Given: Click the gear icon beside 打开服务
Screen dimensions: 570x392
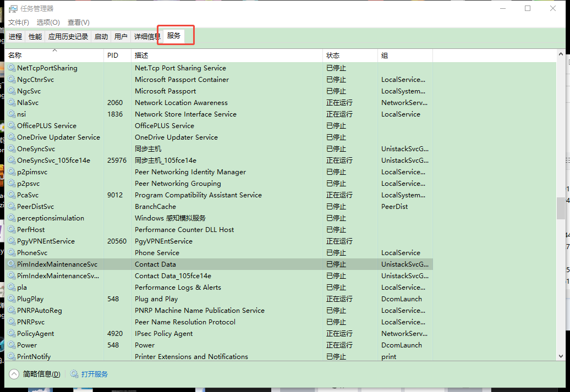Looking at the screenshot, I should (74, 374).
